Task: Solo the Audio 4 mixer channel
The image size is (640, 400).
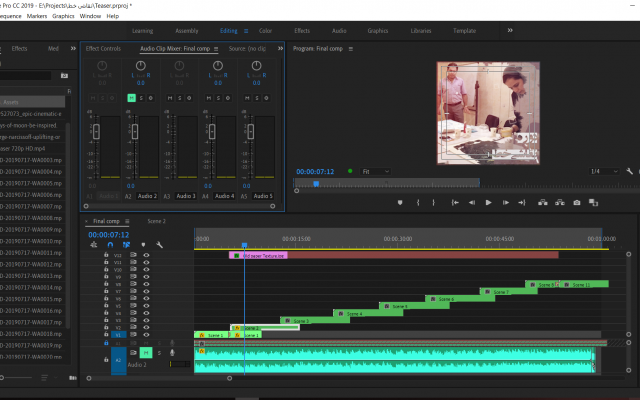Action: coord(218,98)
